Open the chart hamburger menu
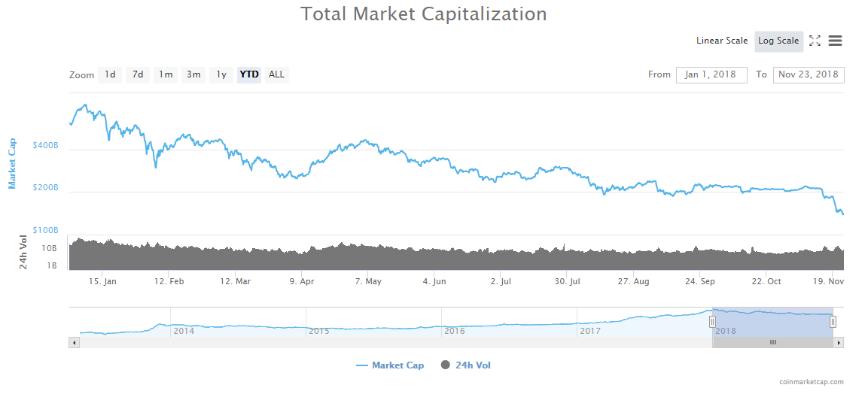Screen dimensions: 868x397 click(x=835, y=41)
